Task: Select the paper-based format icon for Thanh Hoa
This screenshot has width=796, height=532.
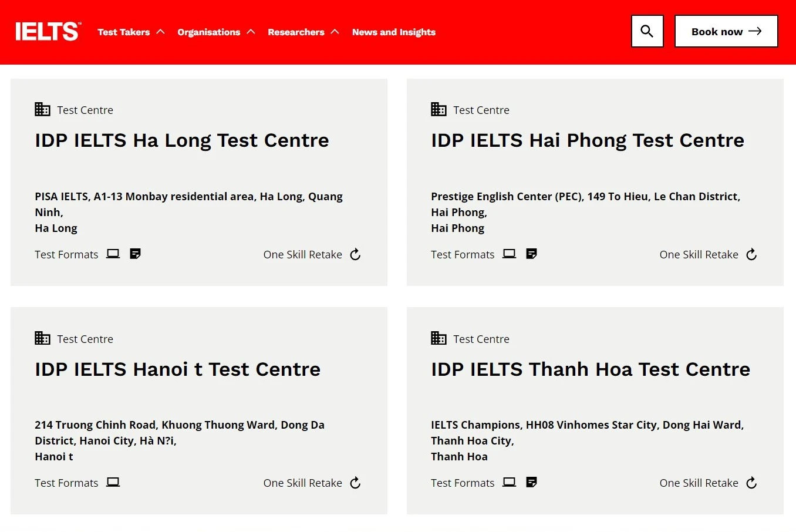Action: [531, 482]
